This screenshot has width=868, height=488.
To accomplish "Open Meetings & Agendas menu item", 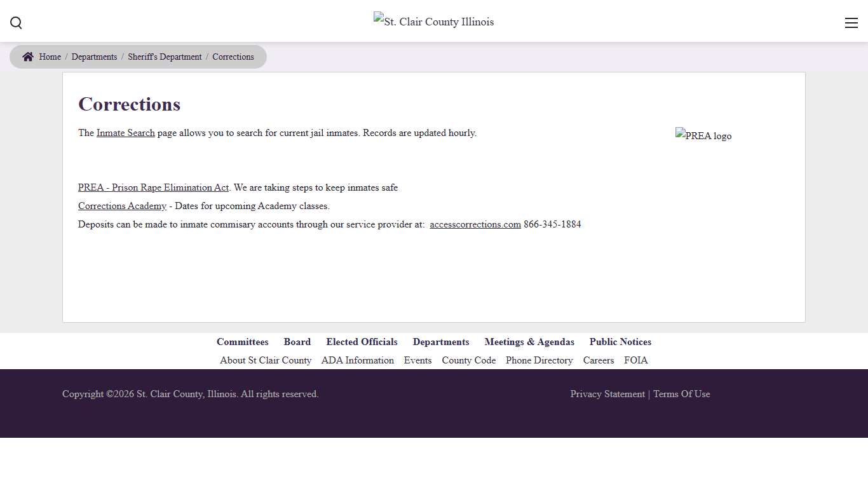I will [x=529, y=342].
